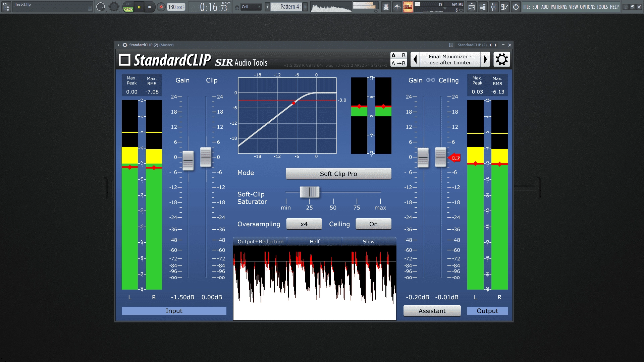
Task: Change the Soft Clip Pro mode
Action: [338, 174]
